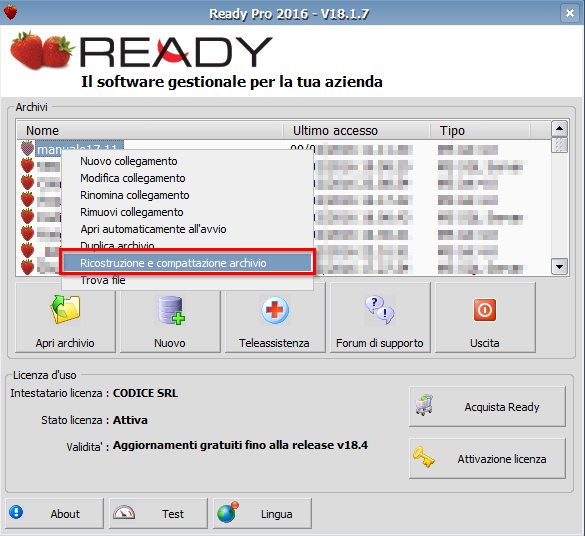Click the Uscita power icon
Viewport: 585px width, 536px height.
pos(485,310)
